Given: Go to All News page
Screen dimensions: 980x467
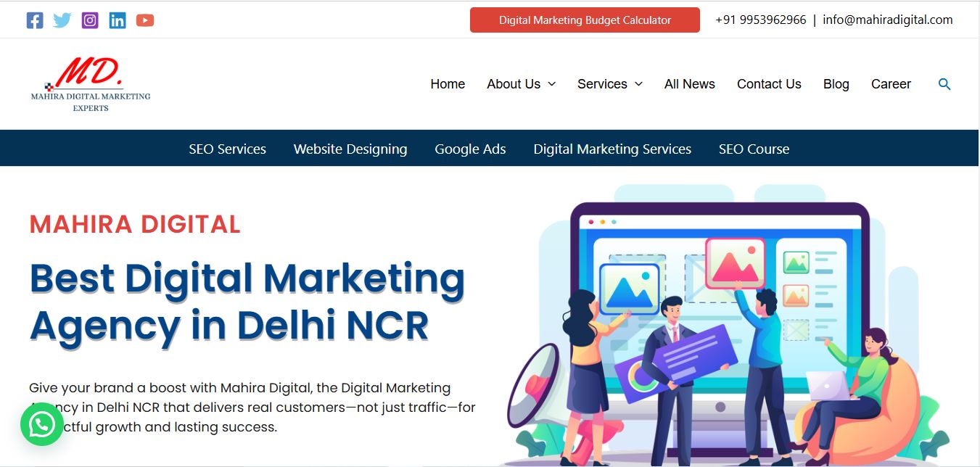Looking at the screenshot, I should click(x=690, y=84).
